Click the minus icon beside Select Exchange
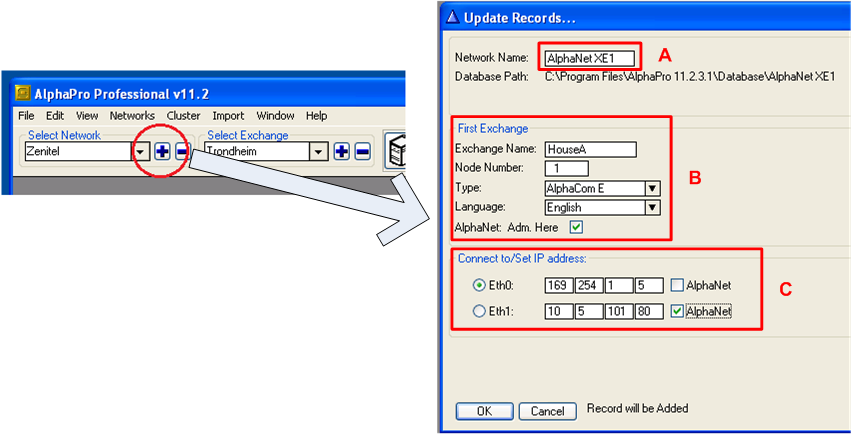This screenshot has width=852, height=434. point(363,152)
